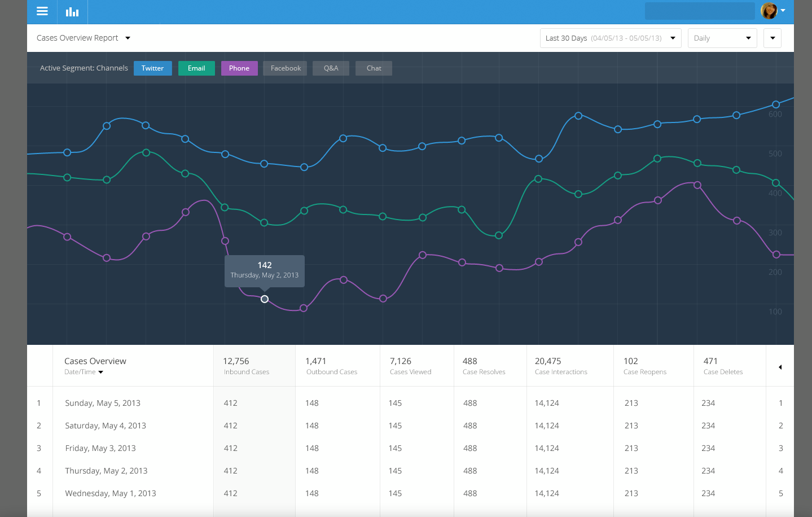Toggle the Email channel segment
This screenshot has width=812, height=517.
[x=196, y=68]
